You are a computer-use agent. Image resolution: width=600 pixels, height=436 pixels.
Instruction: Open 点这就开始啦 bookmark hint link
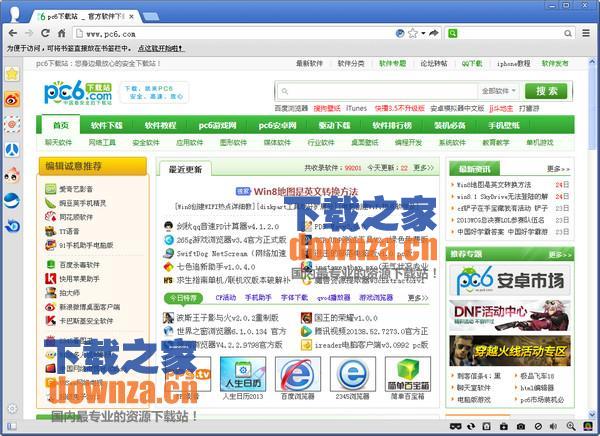[x=160, y=48]
